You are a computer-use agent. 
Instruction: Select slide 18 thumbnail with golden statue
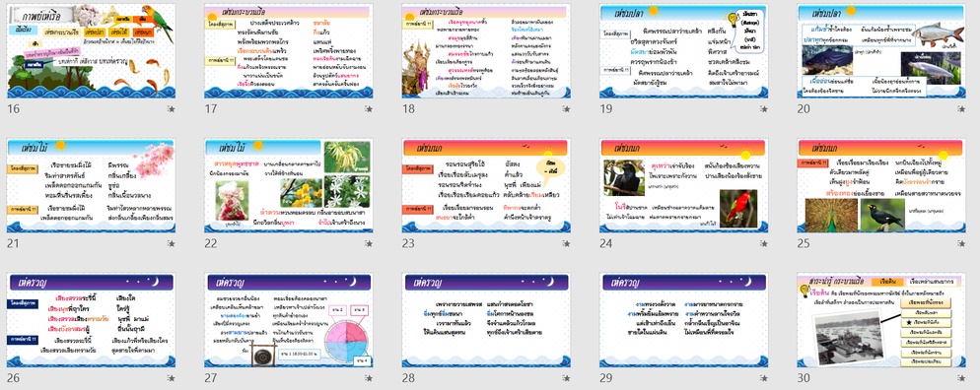tap(486, 50)
